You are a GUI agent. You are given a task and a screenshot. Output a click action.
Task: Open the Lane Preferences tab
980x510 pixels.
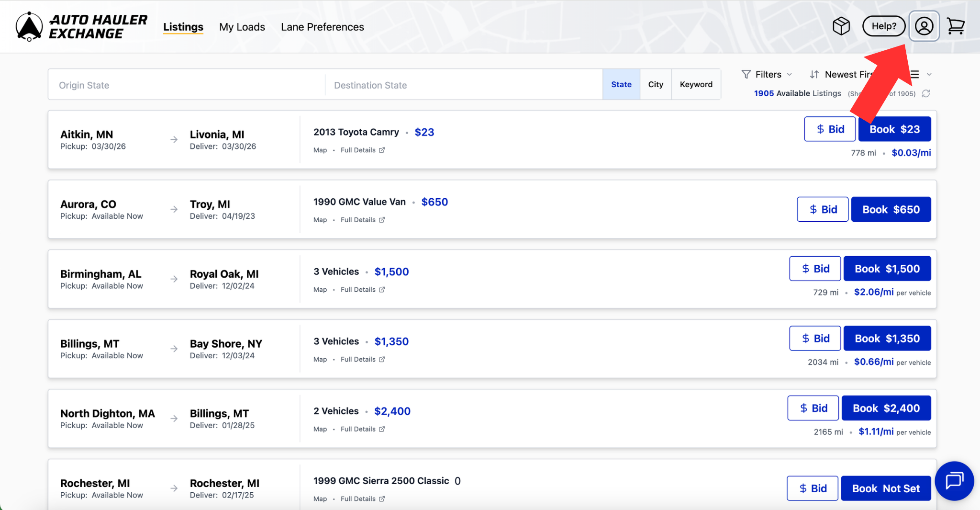click(x=322, y=27)
